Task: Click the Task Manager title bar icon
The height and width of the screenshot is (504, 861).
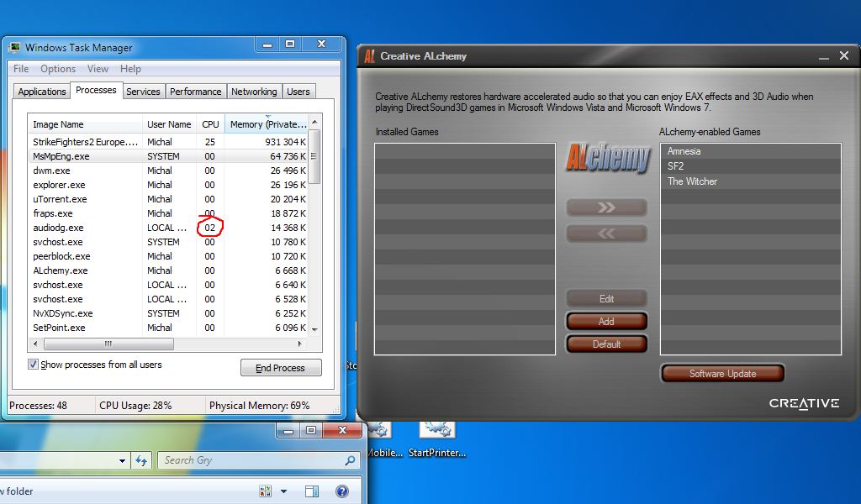Action: tap(15, 48)
